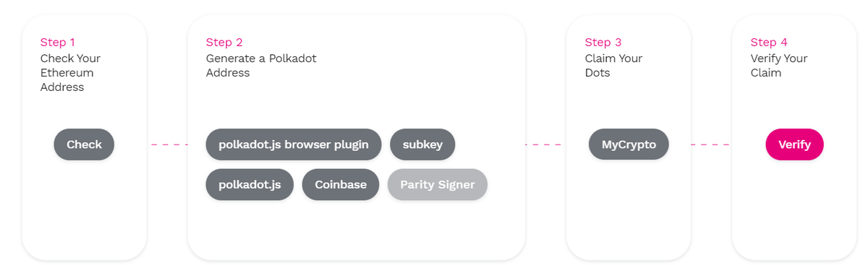Click the Check button in Step 1
Viewport: 868px width, 265px height.
pyautogui.click(x=84, y=144)
